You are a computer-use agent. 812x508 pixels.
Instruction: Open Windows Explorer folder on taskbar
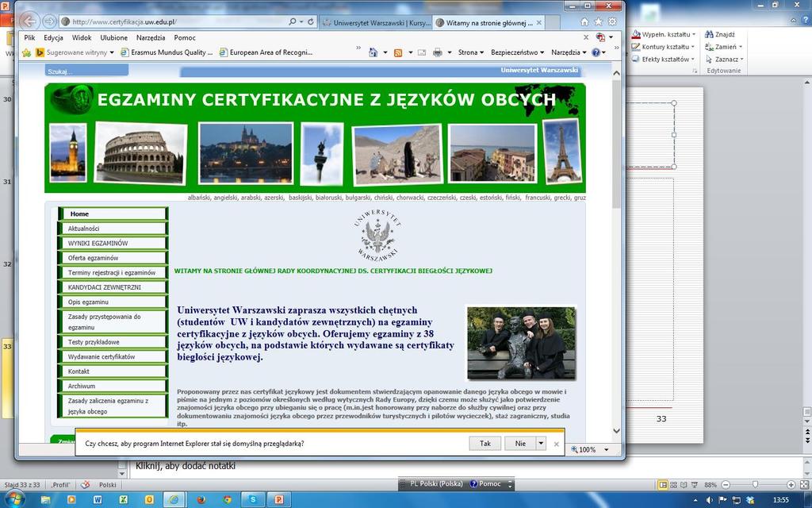coord(45,499)
